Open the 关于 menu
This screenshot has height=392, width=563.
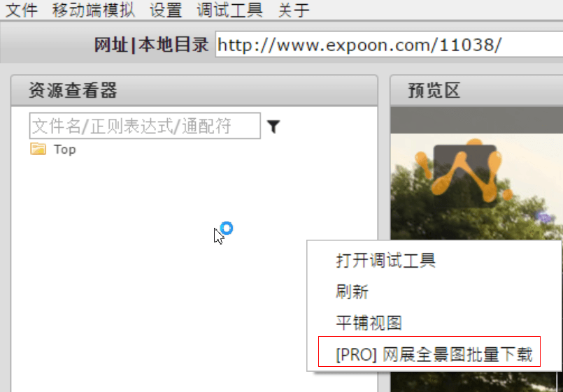[x=293, y=10]
